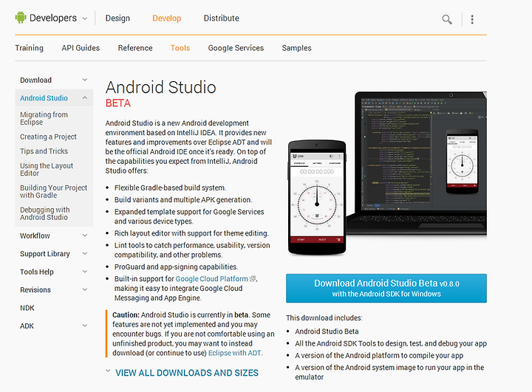
Task: Click the Android robot logo
Action: [21, 17]
